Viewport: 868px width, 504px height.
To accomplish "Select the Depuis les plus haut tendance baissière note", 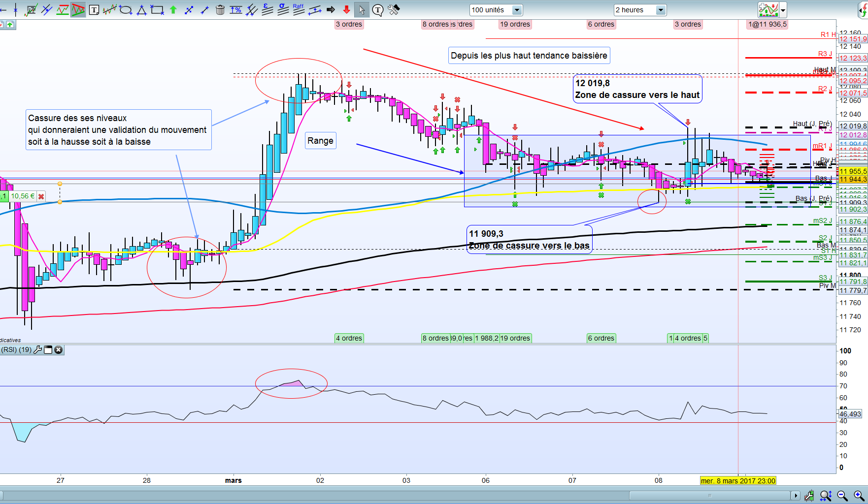I will tap(529, 56).
